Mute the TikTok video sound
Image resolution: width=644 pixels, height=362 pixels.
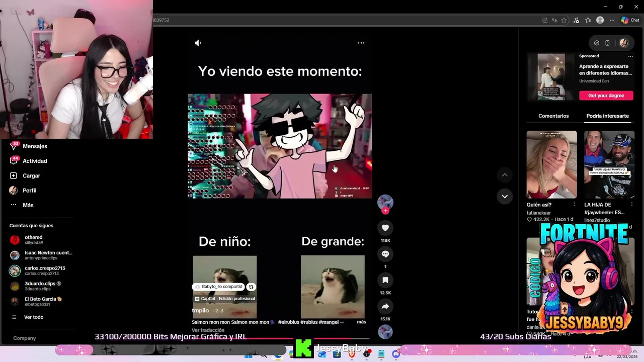point(198,43)
